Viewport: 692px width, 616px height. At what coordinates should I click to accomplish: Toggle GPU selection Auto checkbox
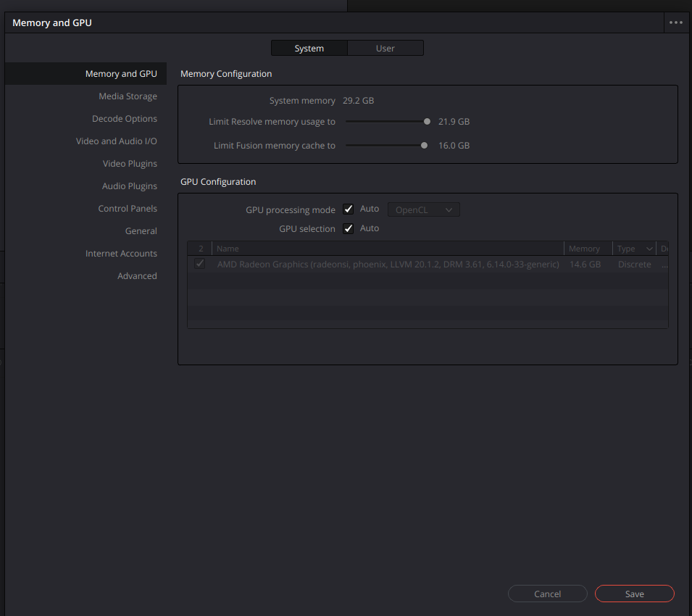pos(349,229)
